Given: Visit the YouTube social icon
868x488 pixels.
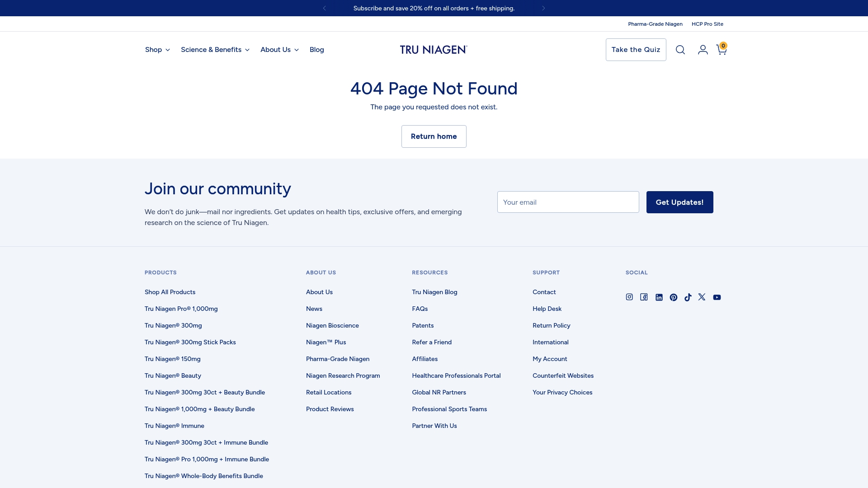Looking at the screenshot, I should click(717, 297).
